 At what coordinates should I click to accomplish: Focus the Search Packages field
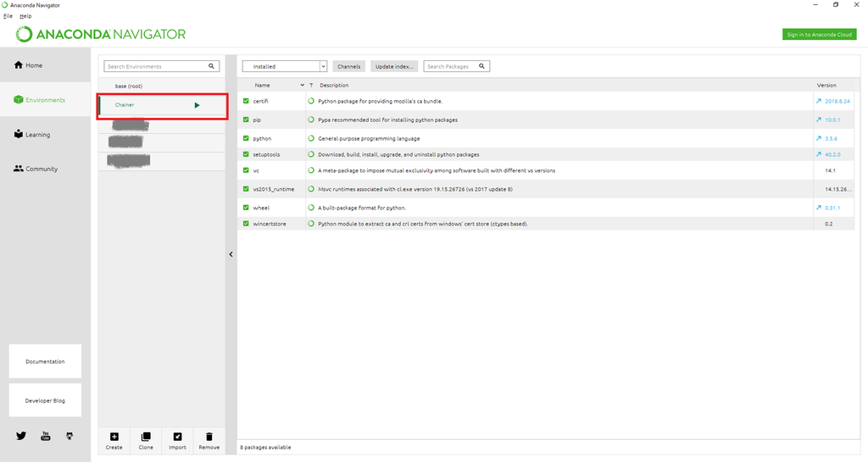(x=457, y=66)
